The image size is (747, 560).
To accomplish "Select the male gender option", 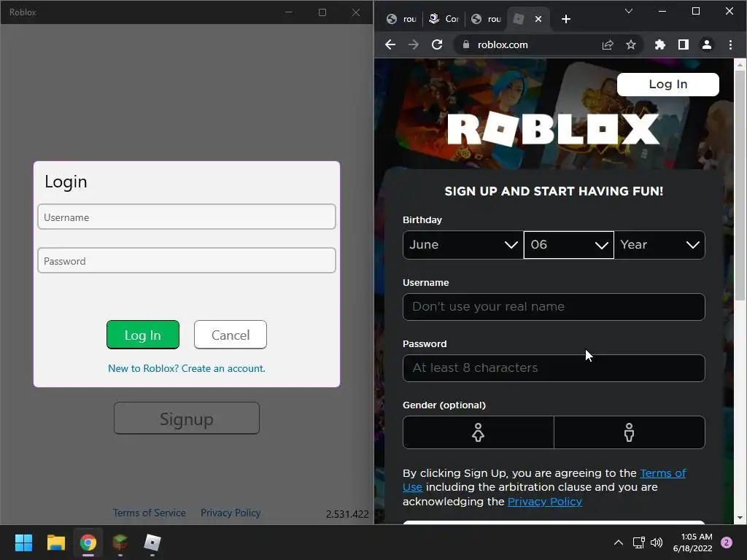I will coord(630,432).
